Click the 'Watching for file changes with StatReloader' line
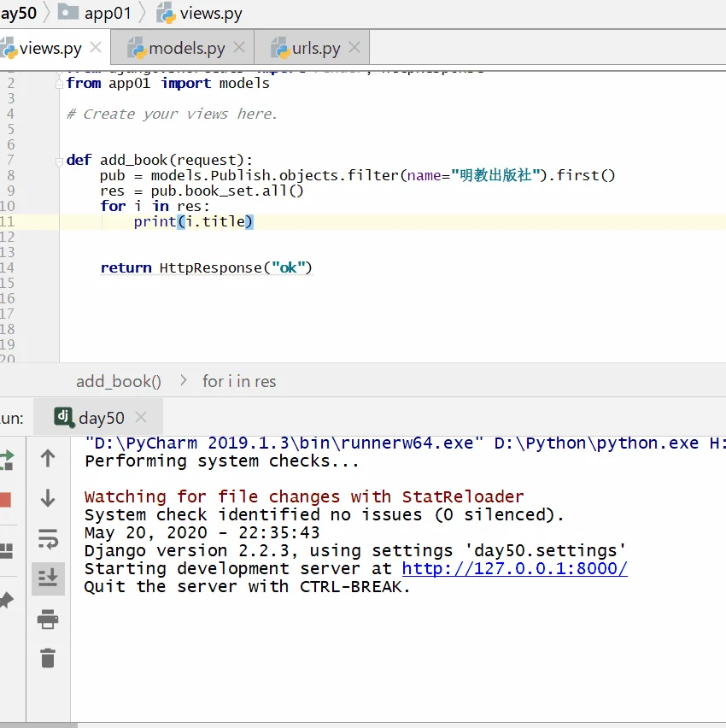This screenshot has width=726, height=728. point(304,496)
